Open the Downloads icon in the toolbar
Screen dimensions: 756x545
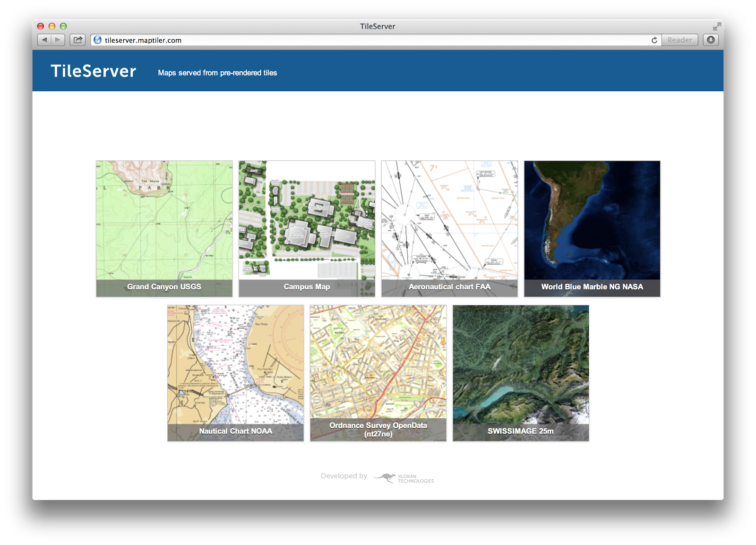tap(711, 40)
